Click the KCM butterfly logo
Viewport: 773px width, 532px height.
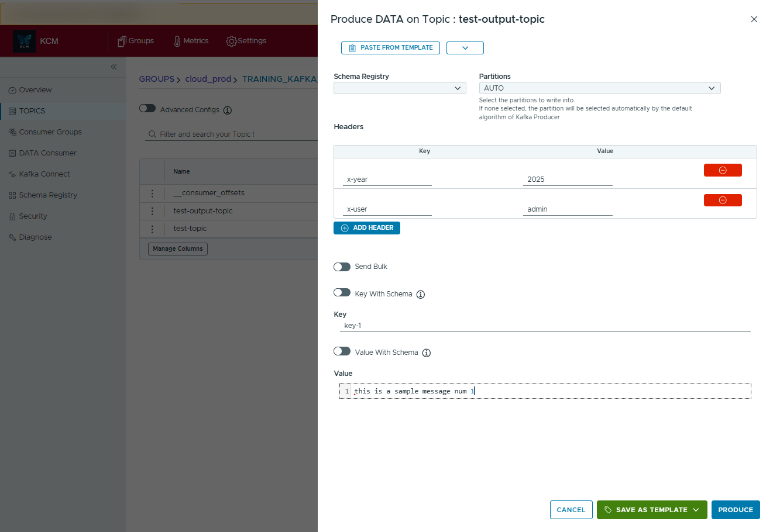click(x=24, y=41)
